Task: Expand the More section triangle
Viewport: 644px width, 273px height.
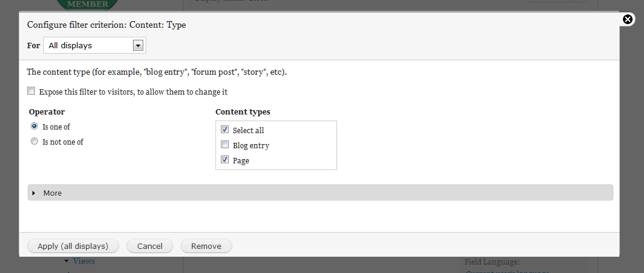Action: (34, 193)
